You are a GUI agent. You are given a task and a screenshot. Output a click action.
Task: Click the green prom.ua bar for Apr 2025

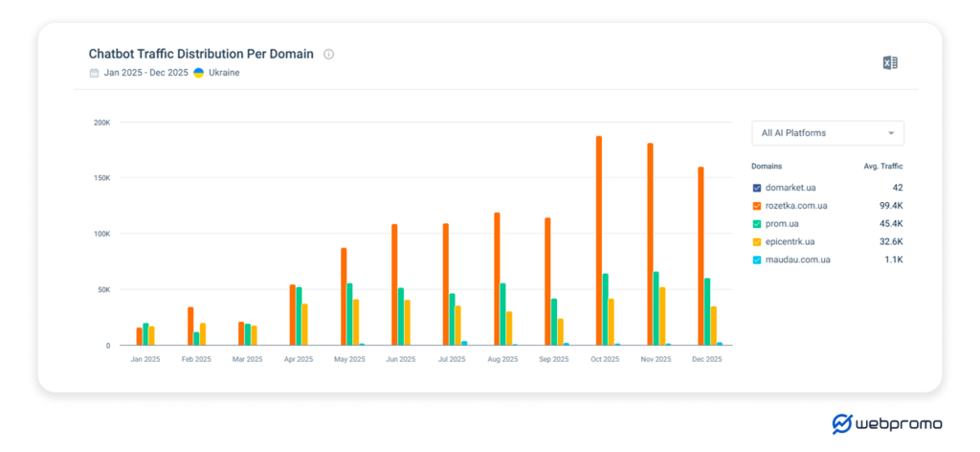point(299,316)
